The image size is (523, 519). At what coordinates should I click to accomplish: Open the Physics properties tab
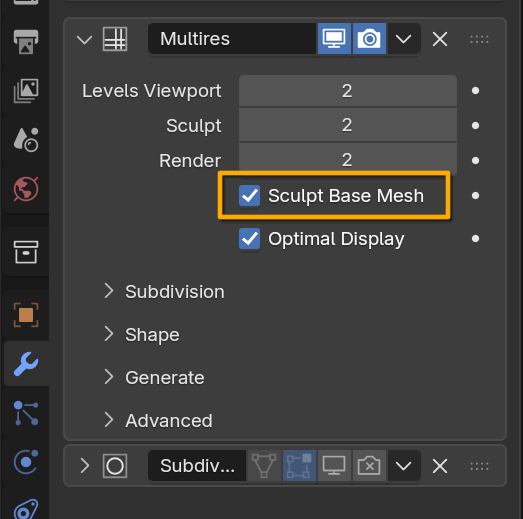(26, 462)
